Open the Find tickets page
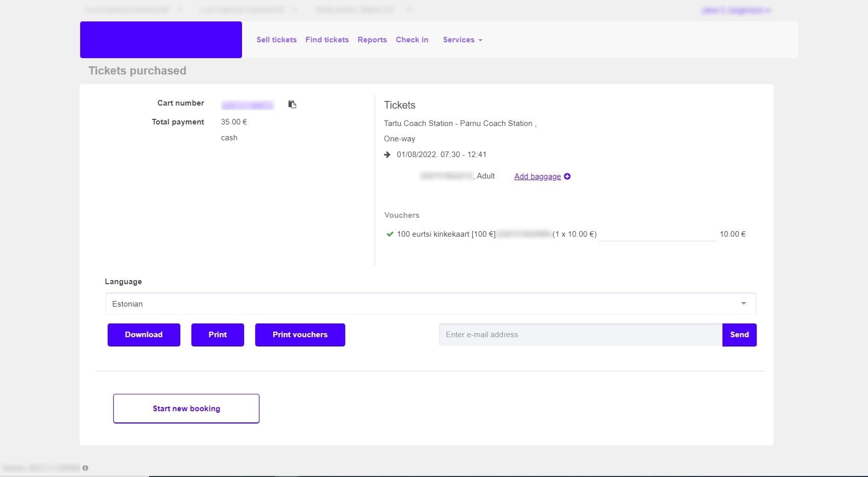 (327, 40)
